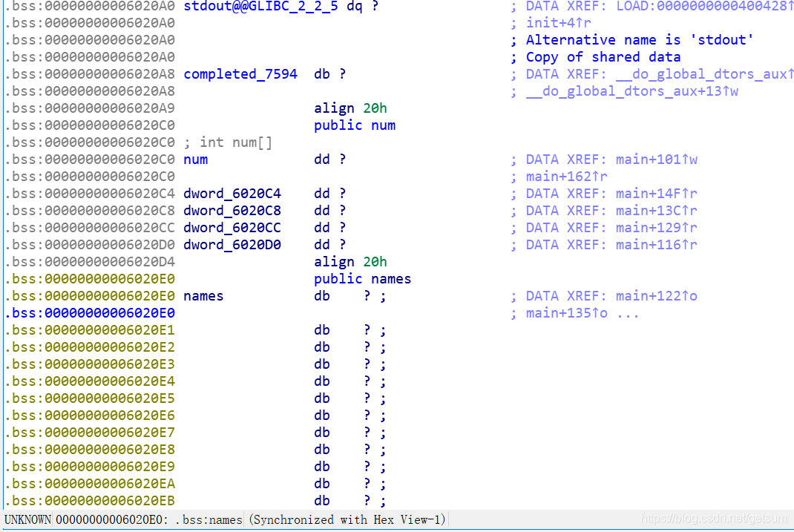
Task: Select address .bss:00000000006020E7
Action: (90, 433)
